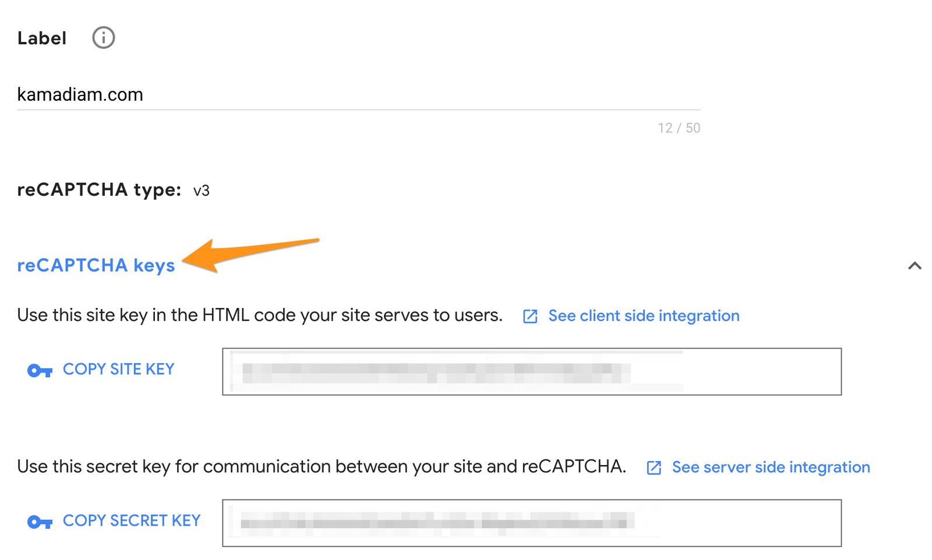Click the site key HTML instruction text
932x560 pixels.
pyautogui.click(x=260, y=316)
